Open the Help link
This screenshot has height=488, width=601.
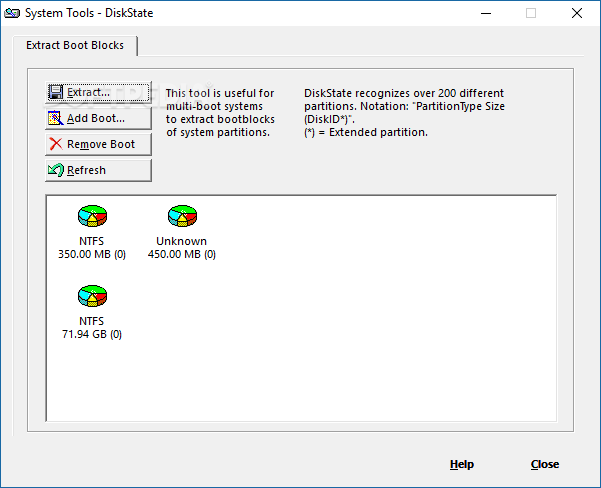pyautogui.click(x=462, y=464)
